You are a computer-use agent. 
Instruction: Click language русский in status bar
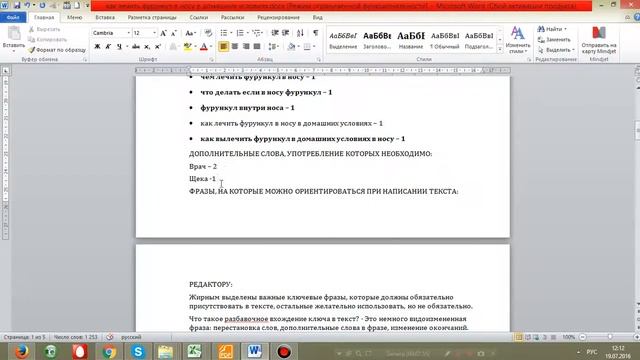click(x=131, y=337)
